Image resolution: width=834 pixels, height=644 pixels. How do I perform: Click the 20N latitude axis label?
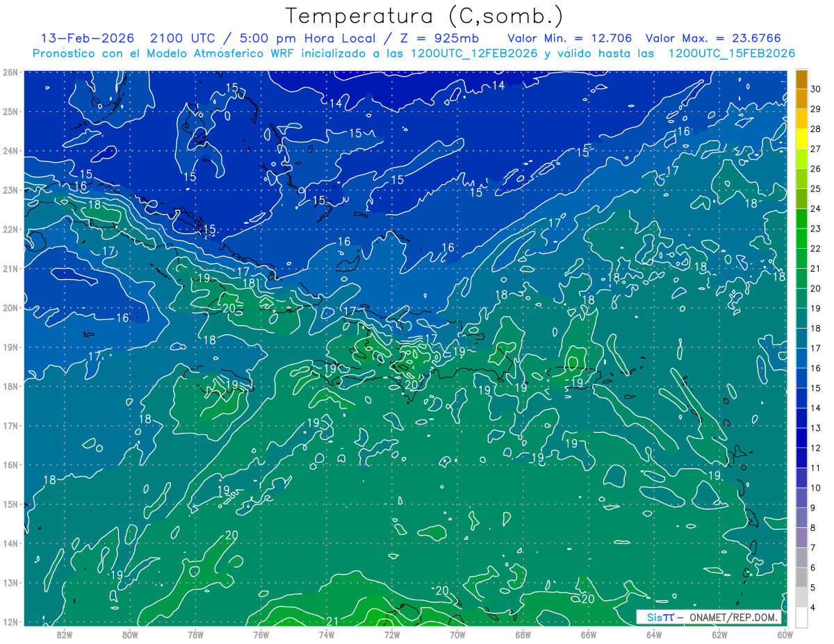pyautogui.click(x=10, y=308)
